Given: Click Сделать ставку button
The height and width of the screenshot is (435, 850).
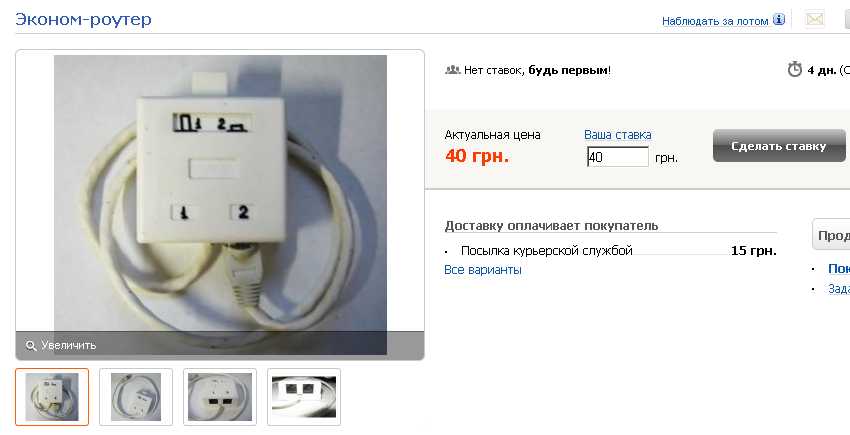Looking at the screenshot, I should point(779,145).
